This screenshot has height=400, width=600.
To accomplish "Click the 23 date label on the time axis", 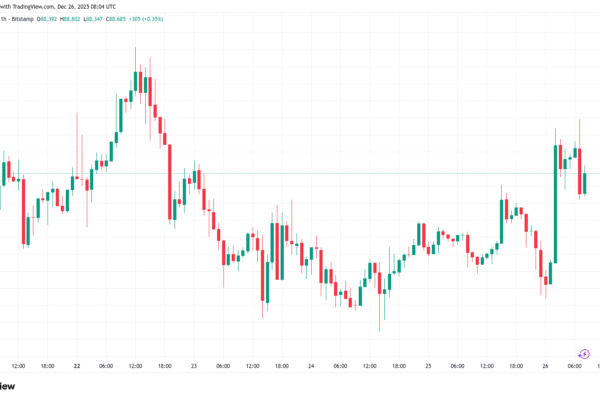I will point(194,366).
